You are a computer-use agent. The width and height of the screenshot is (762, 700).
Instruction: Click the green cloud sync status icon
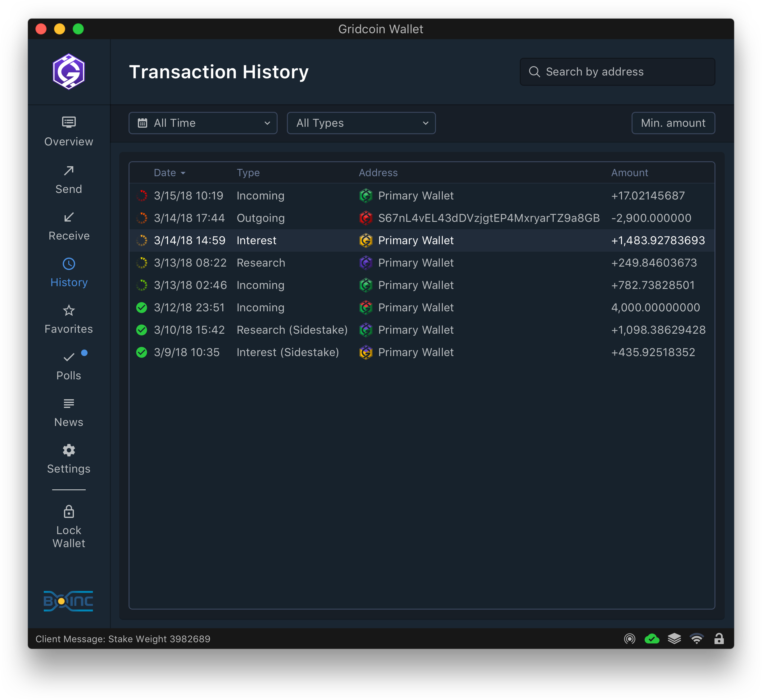coord(652,639)
